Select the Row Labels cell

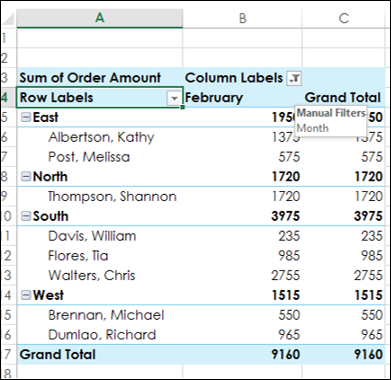pos(100,98)
